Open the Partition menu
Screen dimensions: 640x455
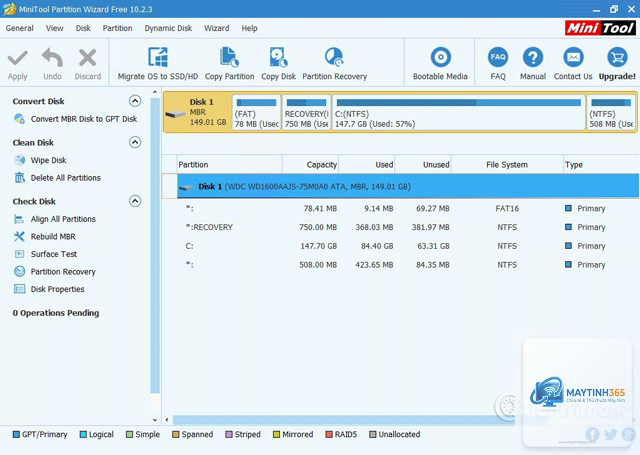117,28
